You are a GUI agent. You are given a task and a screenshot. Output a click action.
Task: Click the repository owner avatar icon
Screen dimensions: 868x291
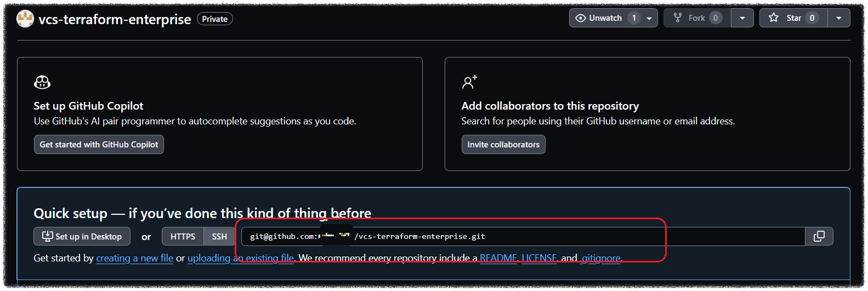coord(25,19)
